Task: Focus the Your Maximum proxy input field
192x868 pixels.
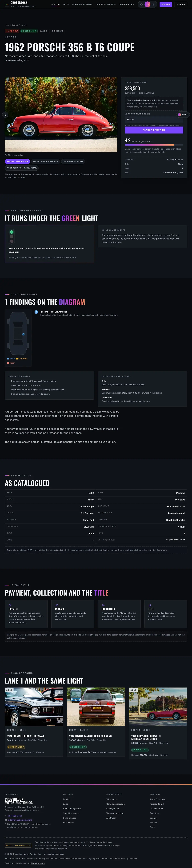Action: coord(154,120)
